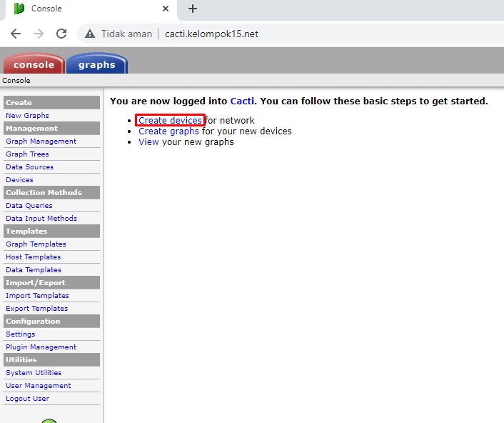Switch to the console tab
Screen dimensions: 504x423
click(x=34, y=64)
